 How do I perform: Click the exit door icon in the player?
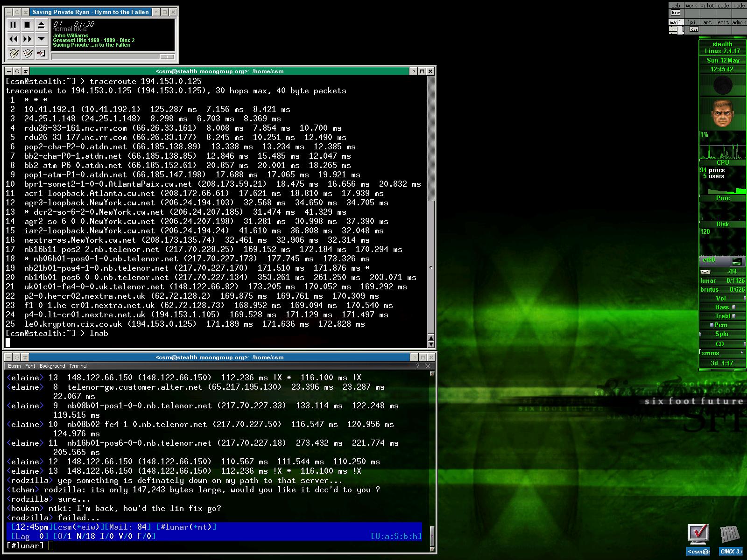pyautogui.click(x=42, y=53)
